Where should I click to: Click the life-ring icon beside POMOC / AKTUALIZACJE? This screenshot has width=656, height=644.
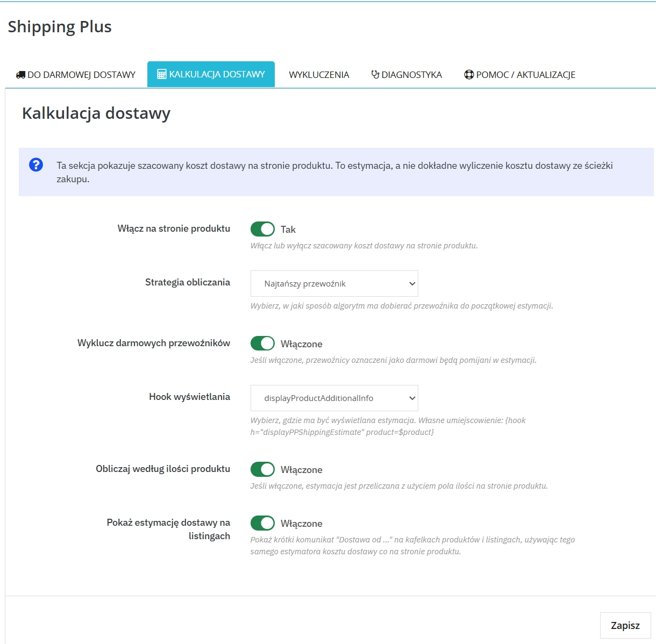[468, 74]
